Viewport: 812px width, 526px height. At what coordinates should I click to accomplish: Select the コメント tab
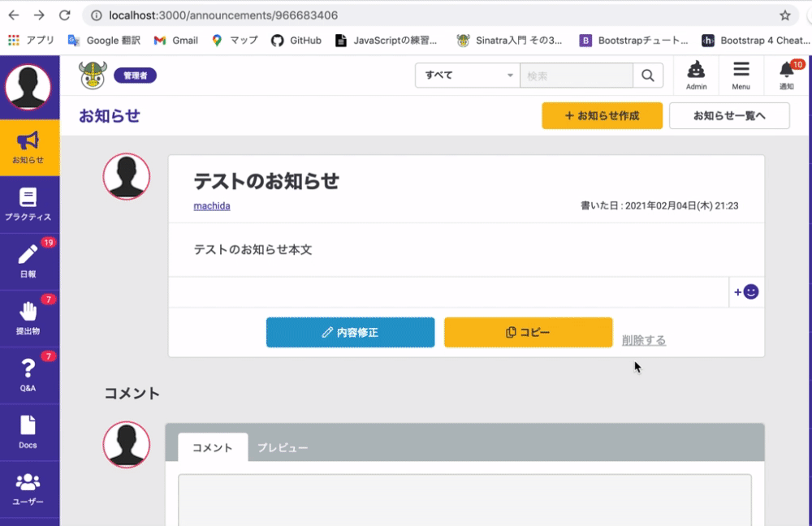[212, 446]
